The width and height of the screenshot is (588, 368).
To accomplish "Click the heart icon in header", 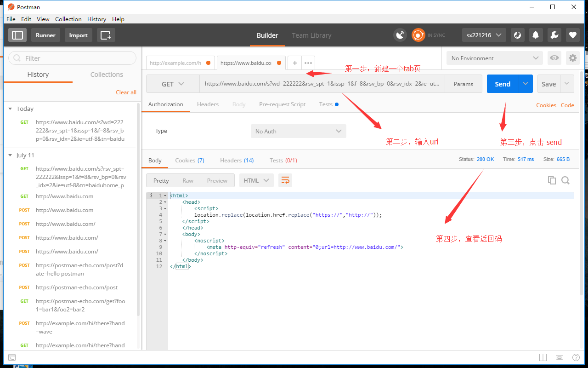I will point(572,35).
